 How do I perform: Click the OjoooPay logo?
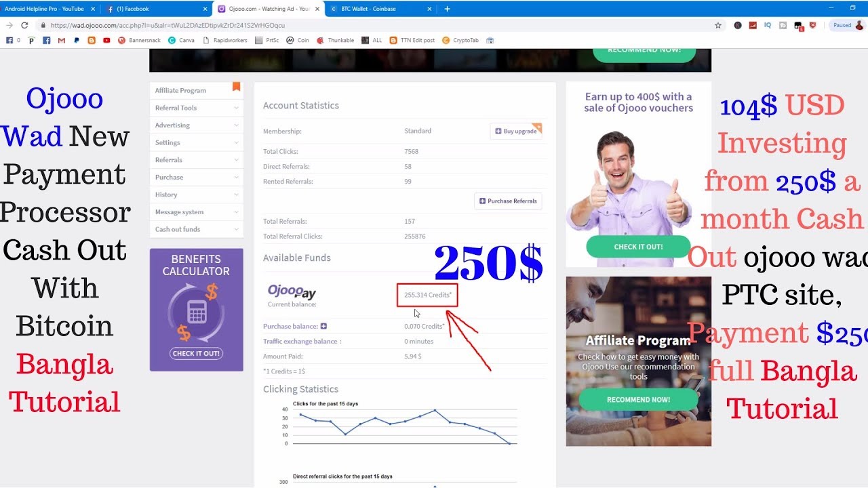tap(292, 291)
